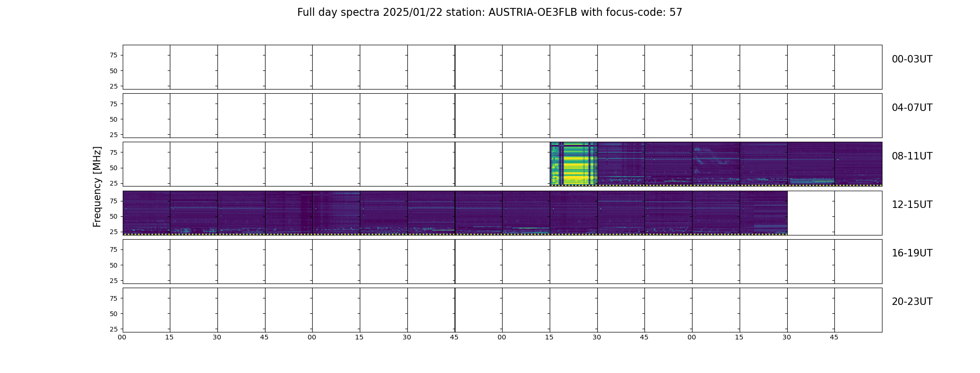Click the 50 tick of the 08-11UT row

pos(113,168)
